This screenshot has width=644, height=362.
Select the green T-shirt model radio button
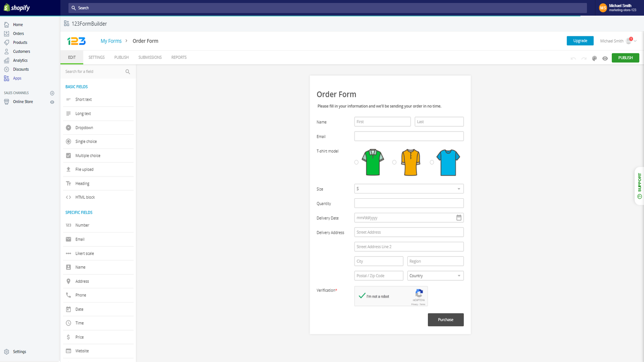click(x=356, y=162)
